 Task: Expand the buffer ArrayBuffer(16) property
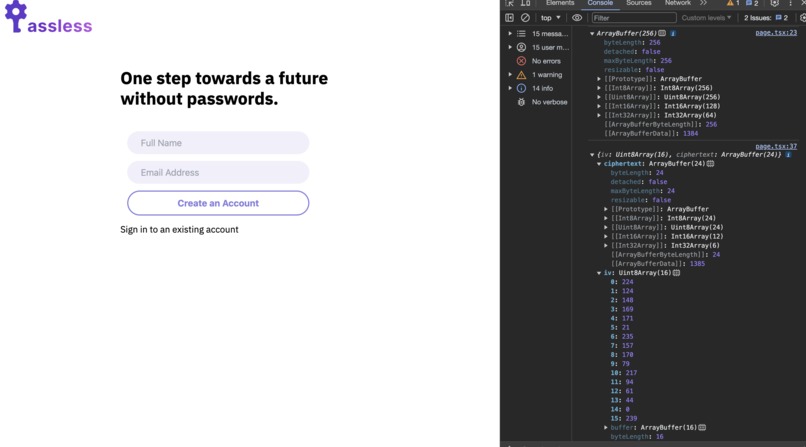point(606,427)
